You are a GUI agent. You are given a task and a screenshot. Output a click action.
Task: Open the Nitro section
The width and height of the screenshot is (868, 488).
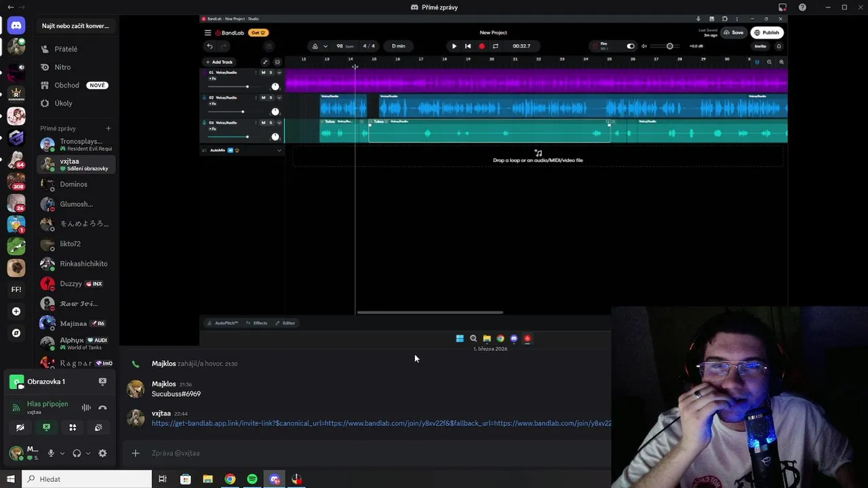76,67
